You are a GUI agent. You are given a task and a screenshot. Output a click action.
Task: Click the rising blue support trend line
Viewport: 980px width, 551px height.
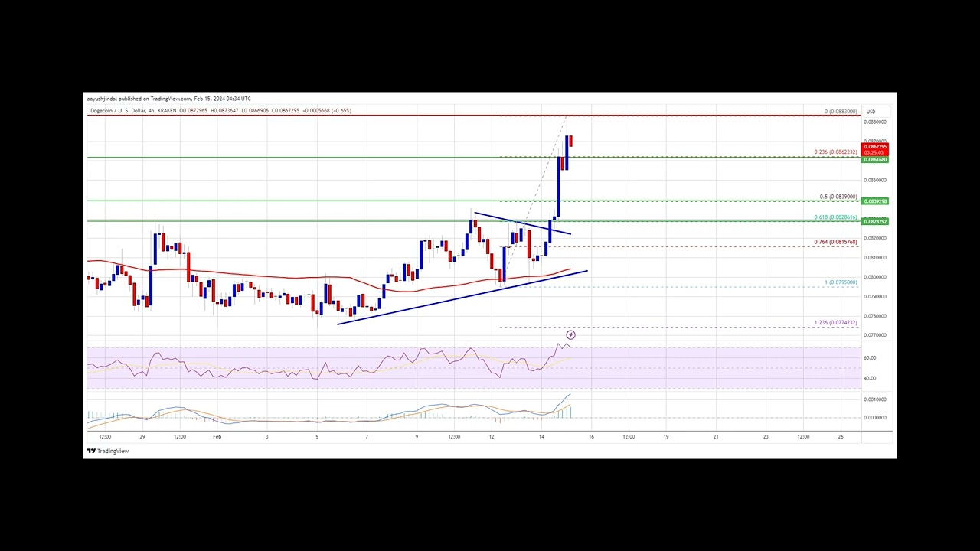(x=462, y=298)
